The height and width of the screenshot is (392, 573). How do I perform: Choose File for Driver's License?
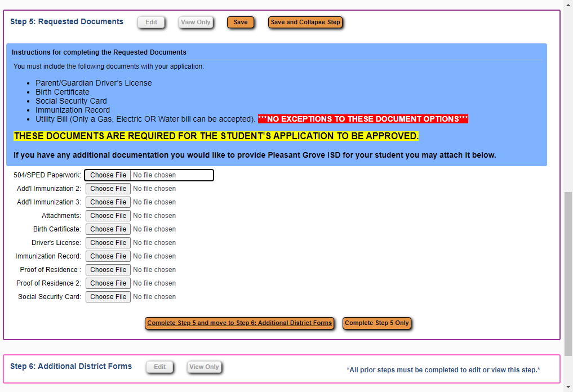(x=108, y=243)
